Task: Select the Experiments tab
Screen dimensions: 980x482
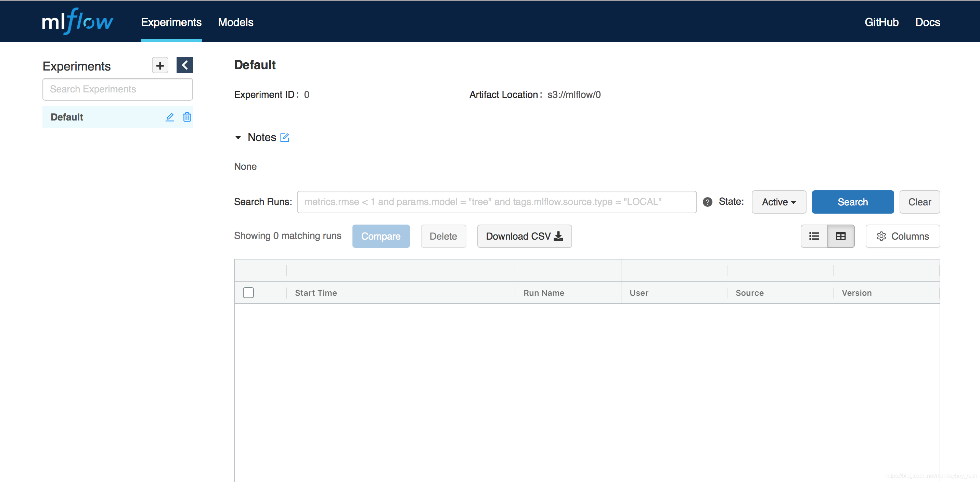Action: click(171, 22)
